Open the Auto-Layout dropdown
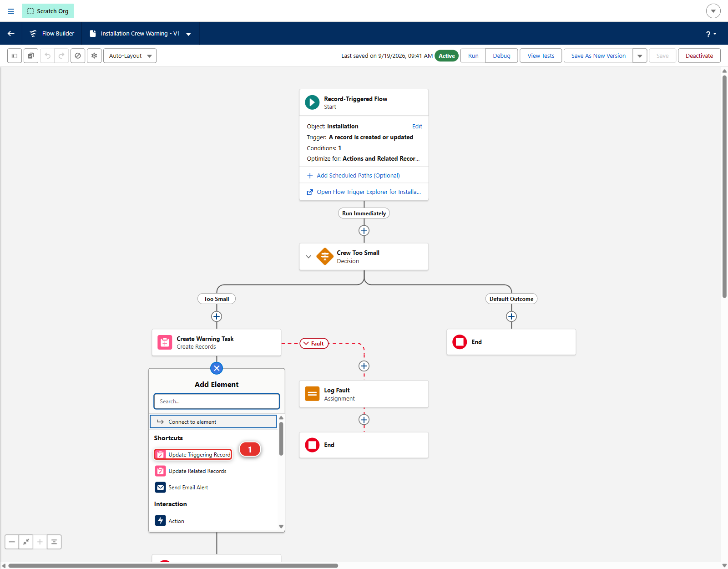The width and height of the screenshot is (728, 569). (130, 56)
